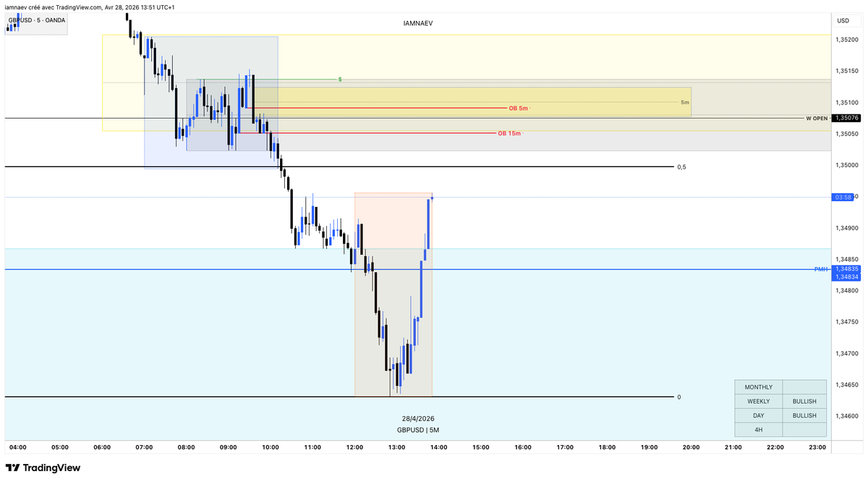The width and height of the screenshot is (868, 482).
Task: Click the 4H cell in bias table
Action: (758, 430)
